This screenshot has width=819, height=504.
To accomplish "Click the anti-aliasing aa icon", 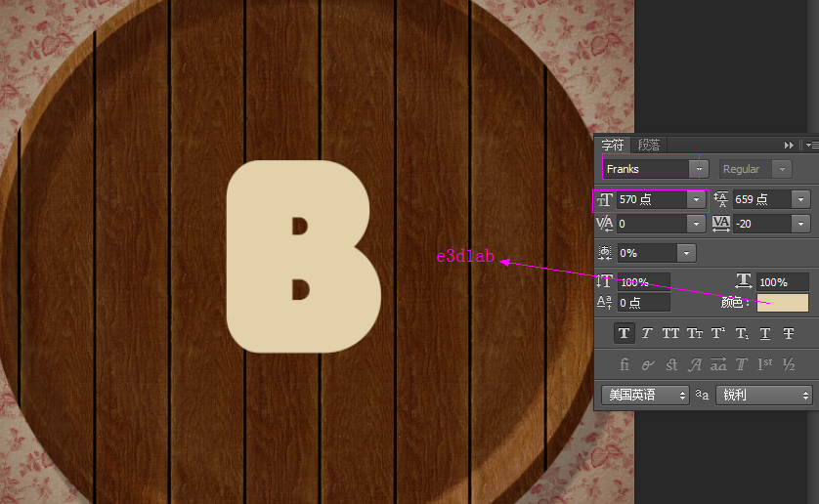I will (702, 395).
